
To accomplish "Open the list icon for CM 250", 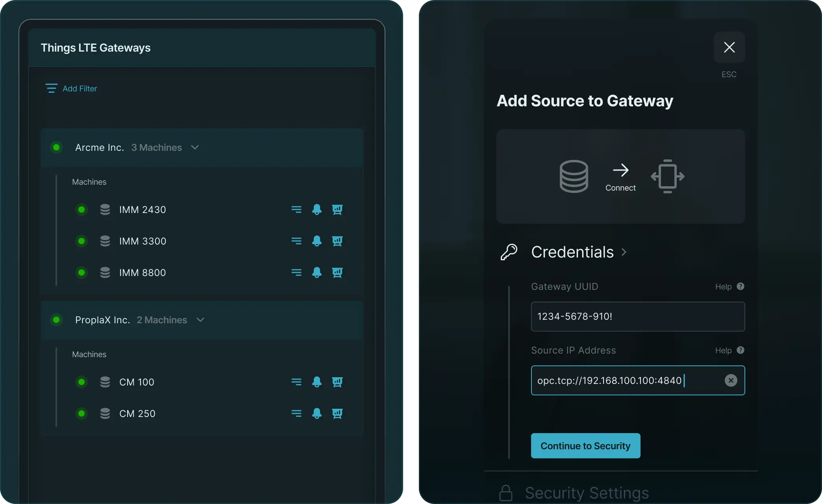I will (296, 413).
